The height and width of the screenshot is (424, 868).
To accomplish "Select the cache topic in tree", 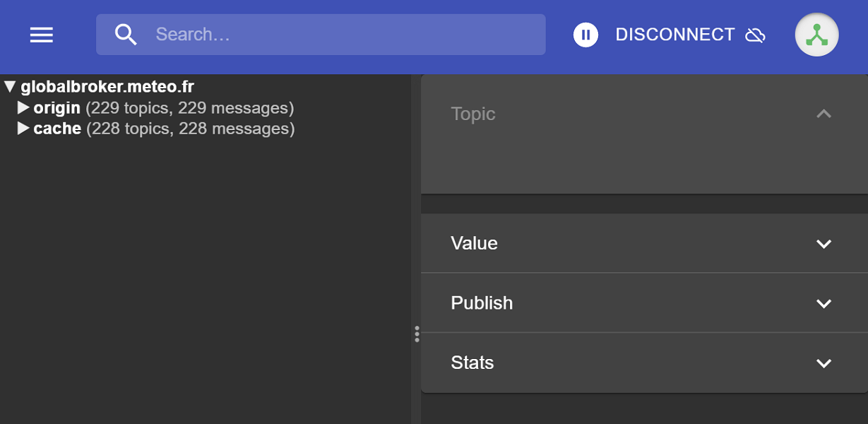I will [57, 129].
